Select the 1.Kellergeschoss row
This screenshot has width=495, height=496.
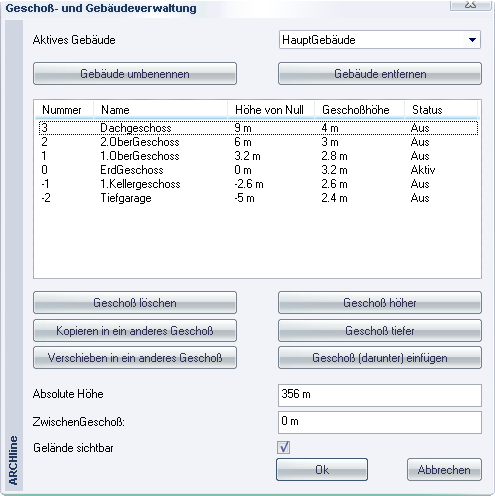pyautogui.click(x=258, y=184)
